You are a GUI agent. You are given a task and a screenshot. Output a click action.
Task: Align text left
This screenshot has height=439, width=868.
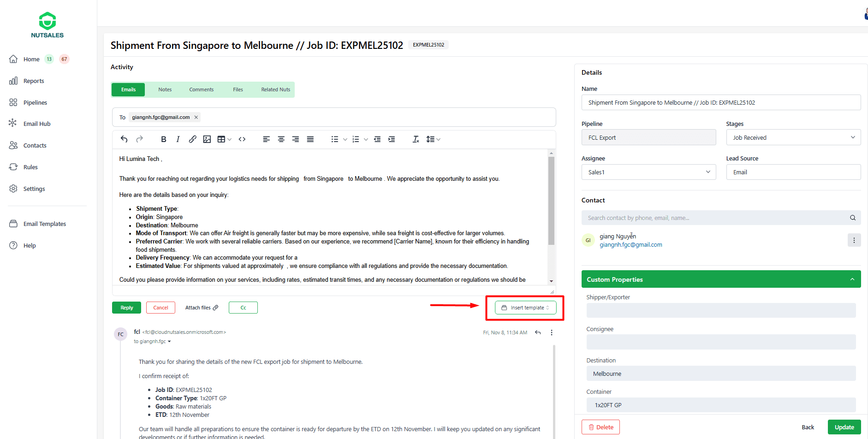(x=266, y=139)
